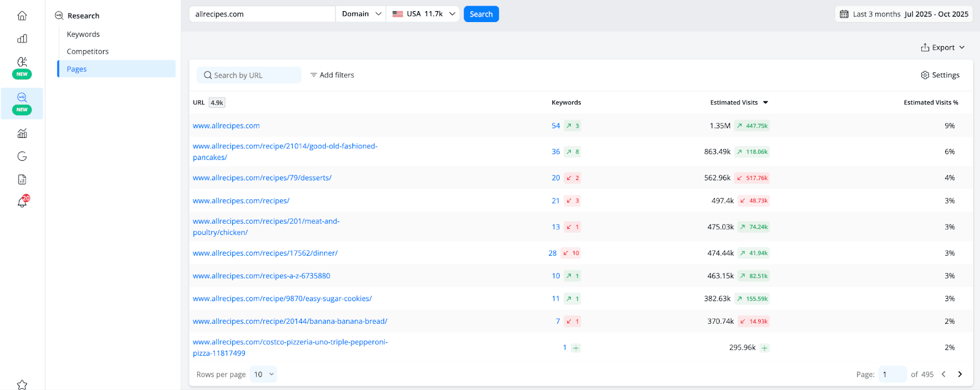980x390 pixels.
Task: Open the costco-pizzeria-uno-triple-pepperoni link
Action: pyautogui.click(x=290, y=348)
